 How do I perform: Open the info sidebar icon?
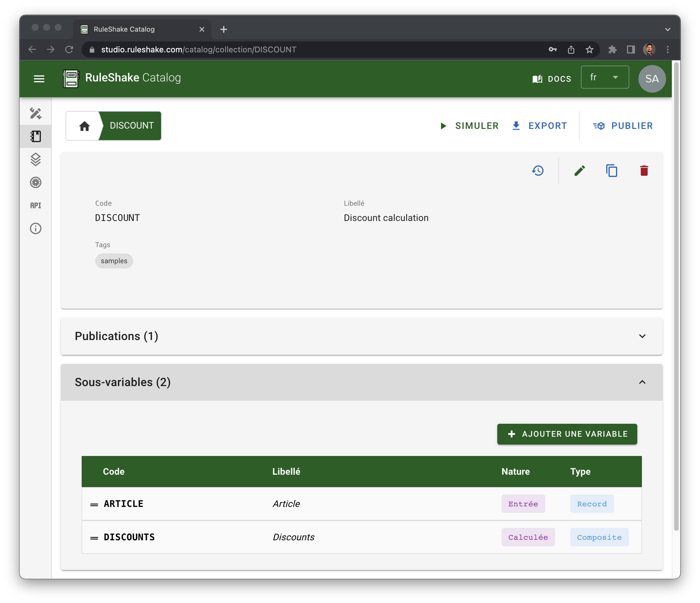[35, 228]
